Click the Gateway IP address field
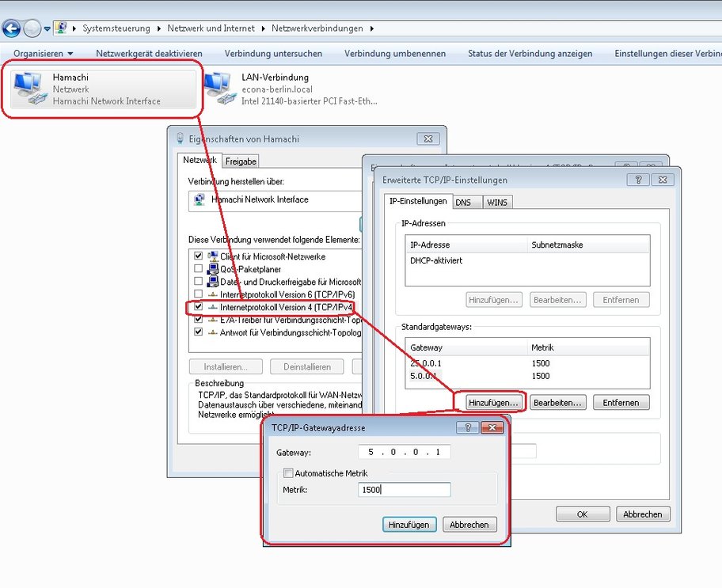 coord(405,452)
